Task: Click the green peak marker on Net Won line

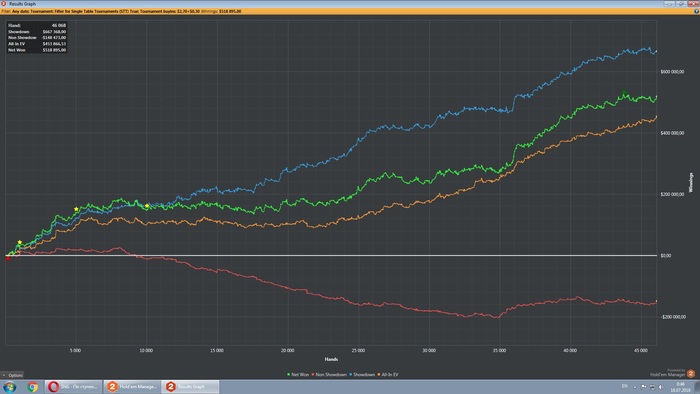Action: (x=624, y=93)
